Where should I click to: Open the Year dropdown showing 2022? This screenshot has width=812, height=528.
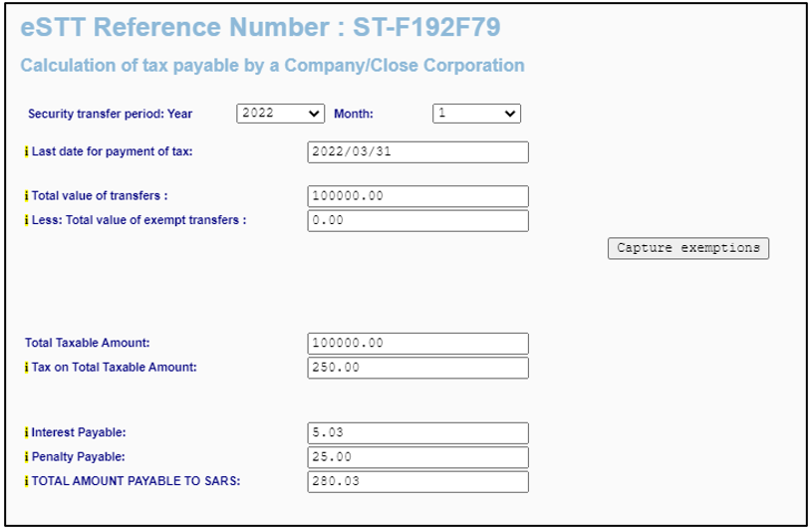pos(280,114)
